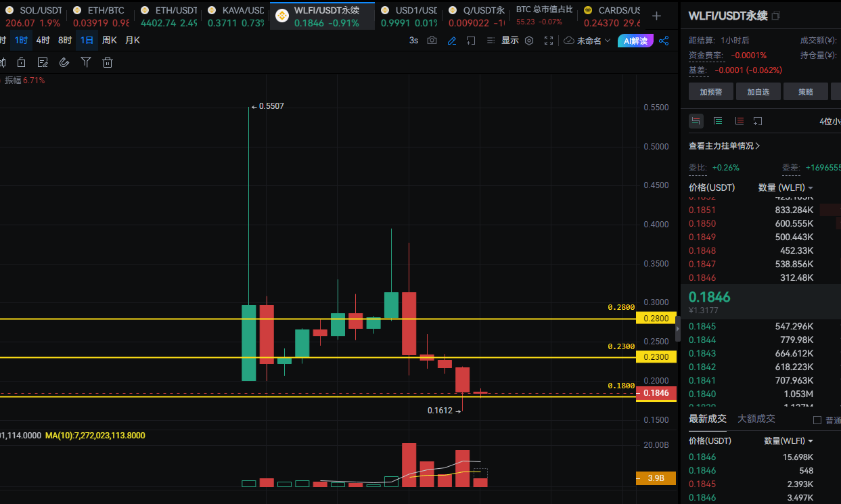
Task: Switch to 大额成交 trades tab
Action: tap(756, 419)
